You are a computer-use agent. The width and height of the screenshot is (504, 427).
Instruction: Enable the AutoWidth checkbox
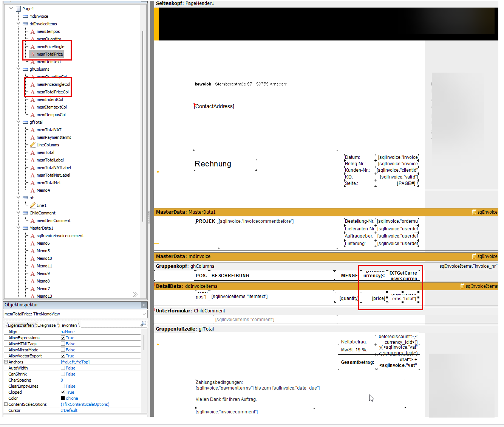(x=63, y=368)
